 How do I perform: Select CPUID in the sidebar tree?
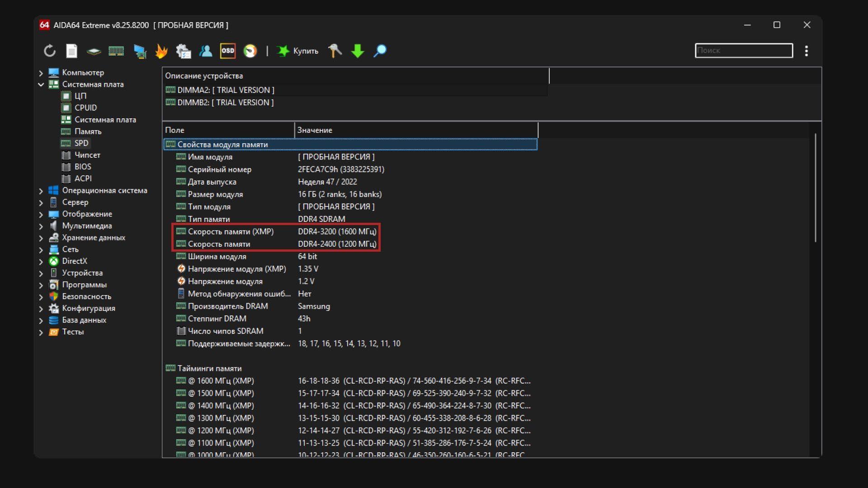click(x=85, y=108)
